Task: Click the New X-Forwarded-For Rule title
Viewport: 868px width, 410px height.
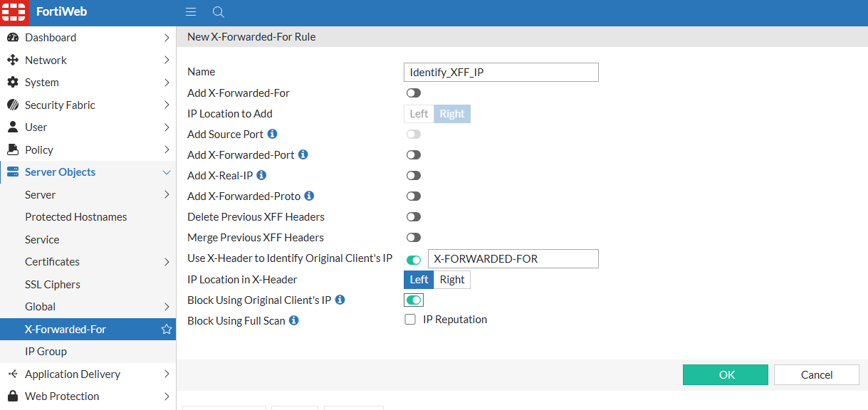Action: click(x=251, y=36)
